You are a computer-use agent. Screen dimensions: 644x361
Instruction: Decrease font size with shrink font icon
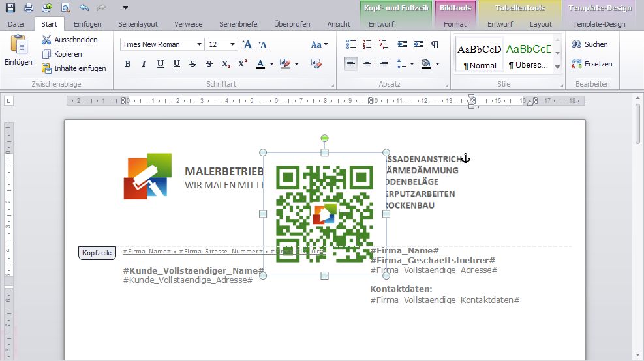(262, 44)
